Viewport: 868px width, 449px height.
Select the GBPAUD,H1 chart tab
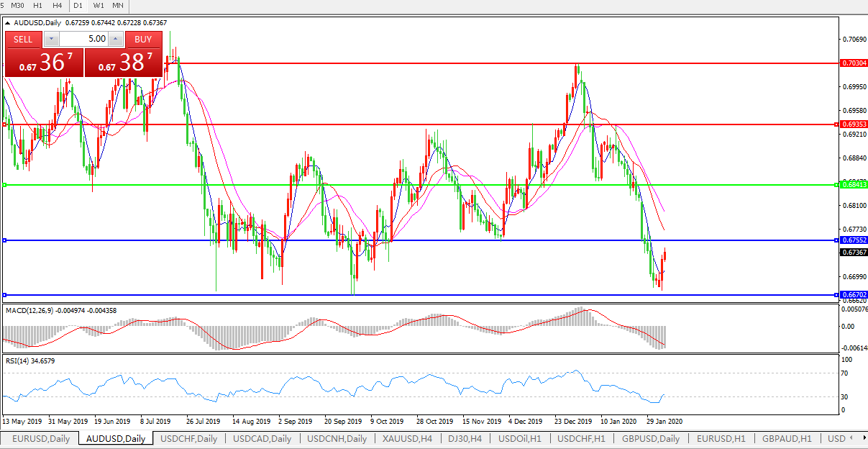point(787,438)
